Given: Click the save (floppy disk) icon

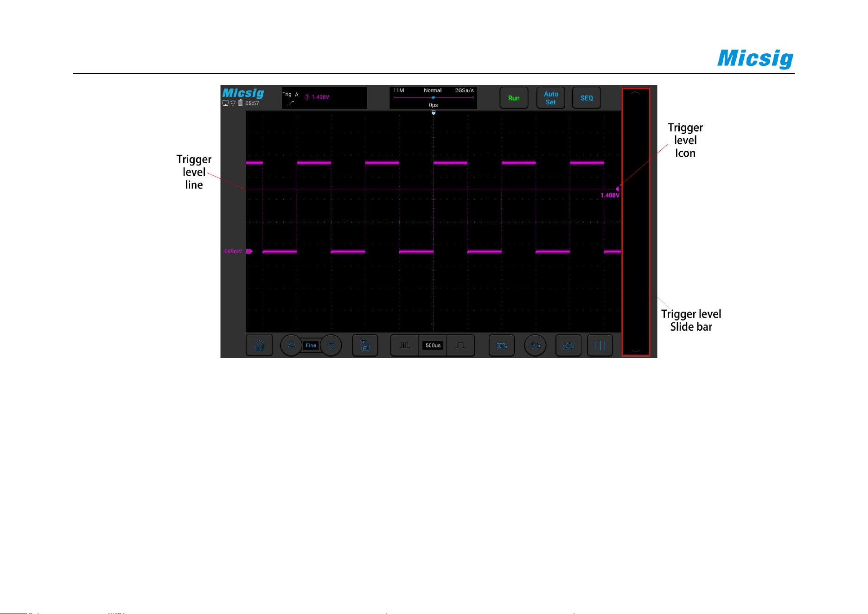Looking at the screenshot, I should tap(365, 345).
